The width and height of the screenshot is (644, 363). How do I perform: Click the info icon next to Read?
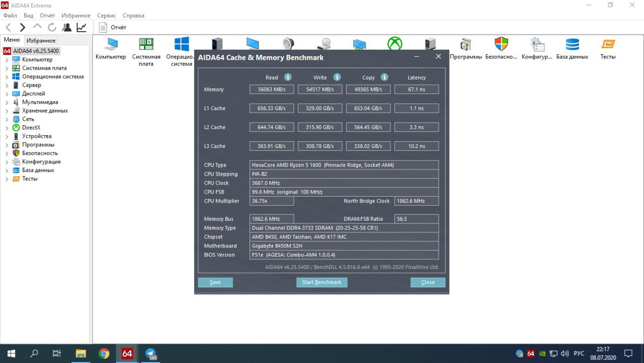[x=288, y=77]
